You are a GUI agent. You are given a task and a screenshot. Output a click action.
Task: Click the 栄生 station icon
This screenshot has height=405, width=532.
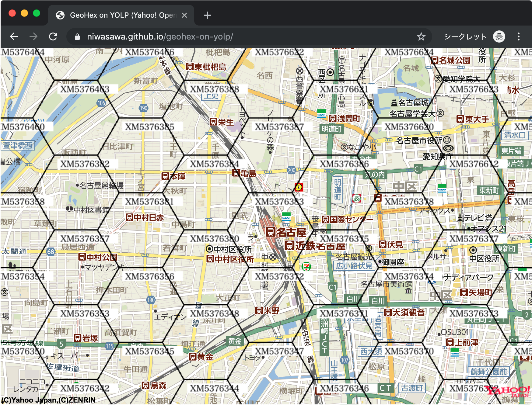point(213,122)
